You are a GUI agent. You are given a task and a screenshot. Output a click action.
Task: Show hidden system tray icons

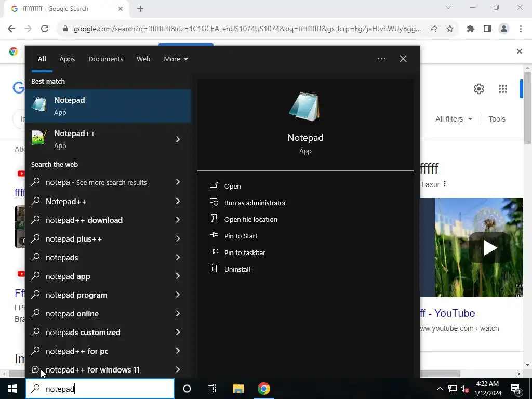[x=440, y=389]
